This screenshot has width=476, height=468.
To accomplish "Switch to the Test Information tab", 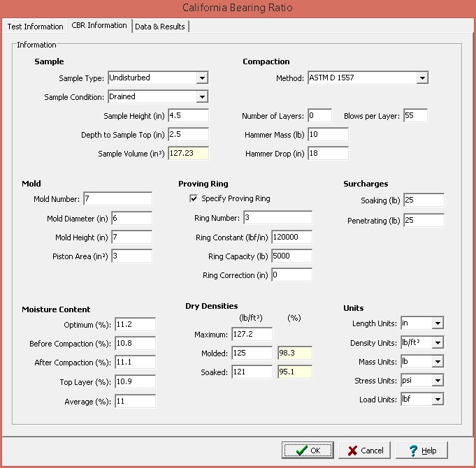I will pyautogui.click(x=34, y=27).
